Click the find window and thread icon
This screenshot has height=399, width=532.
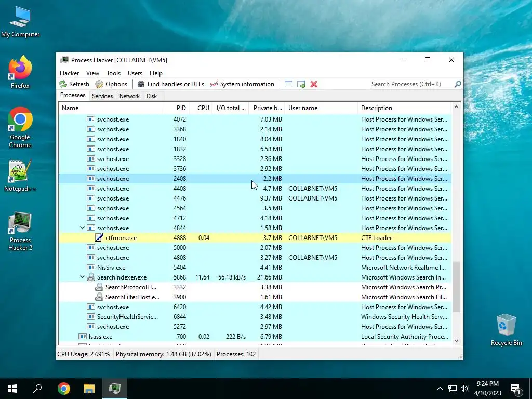[301, 84]
